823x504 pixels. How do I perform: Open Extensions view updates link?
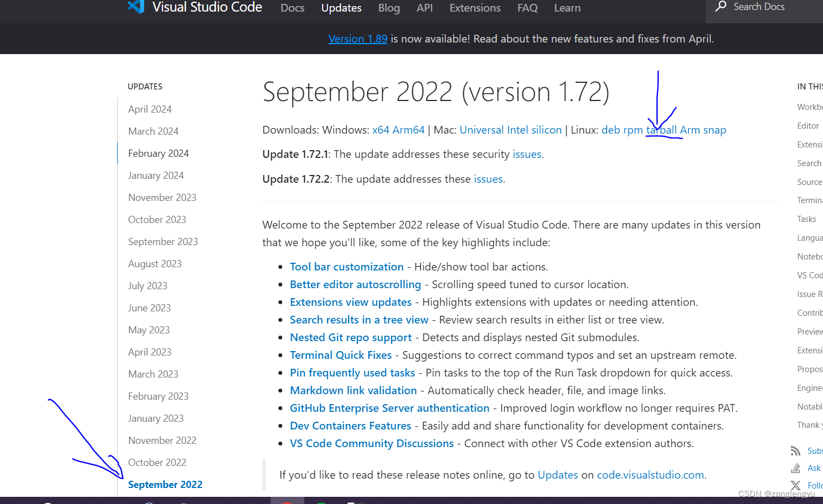pos(351,302)
